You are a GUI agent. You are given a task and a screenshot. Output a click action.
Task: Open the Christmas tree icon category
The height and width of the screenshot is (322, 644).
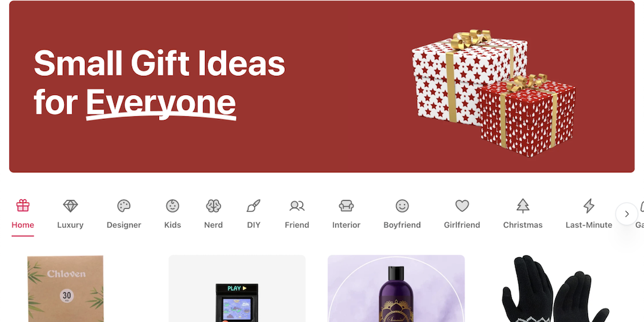pos(523,206)
